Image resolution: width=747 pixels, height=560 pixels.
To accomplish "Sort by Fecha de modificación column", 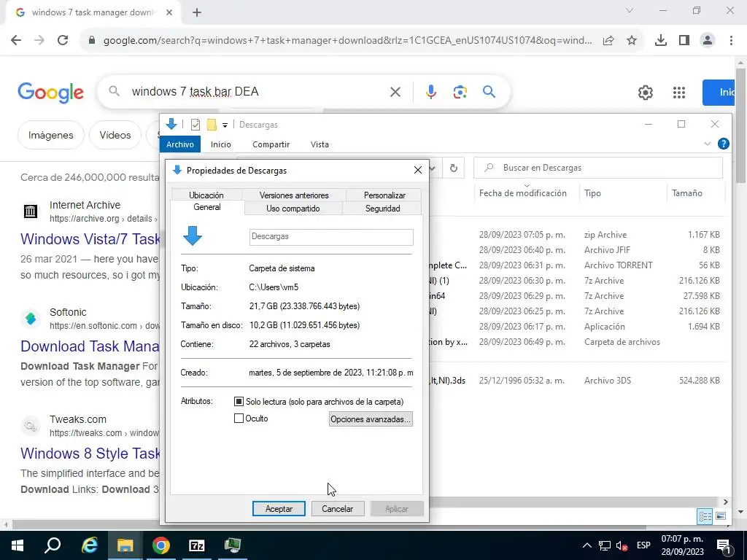I will point(522,192).
